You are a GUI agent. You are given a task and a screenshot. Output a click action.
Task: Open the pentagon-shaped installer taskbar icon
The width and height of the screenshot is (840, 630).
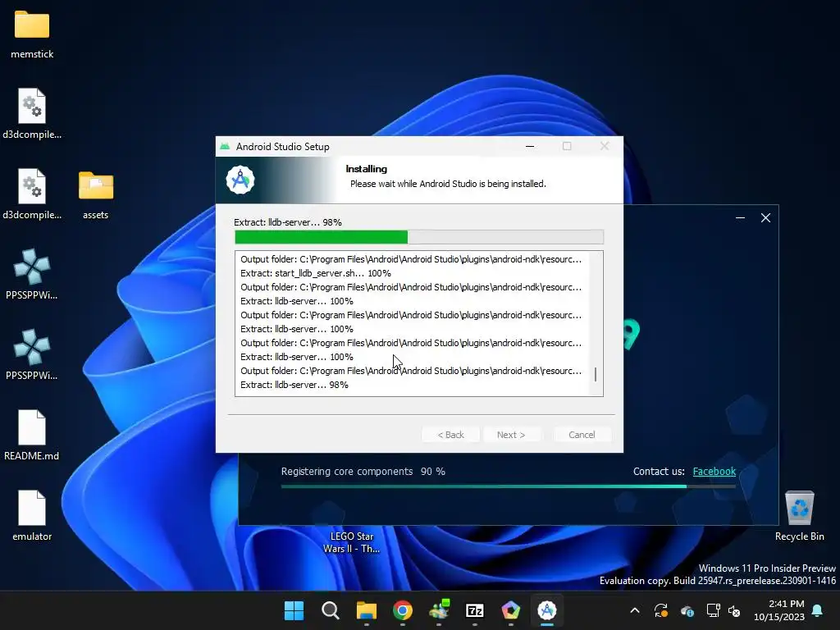[x=510, y=610]
